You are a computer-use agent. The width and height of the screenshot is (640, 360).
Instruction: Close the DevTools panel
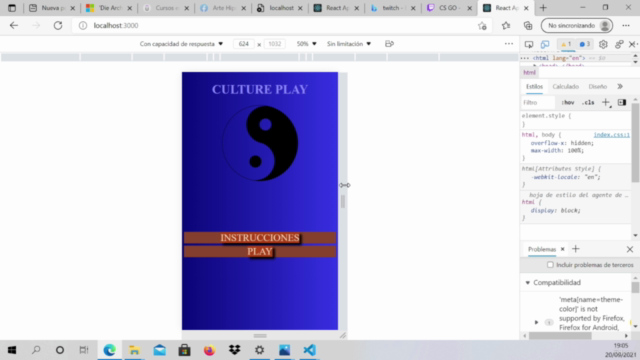coord(632,44)
